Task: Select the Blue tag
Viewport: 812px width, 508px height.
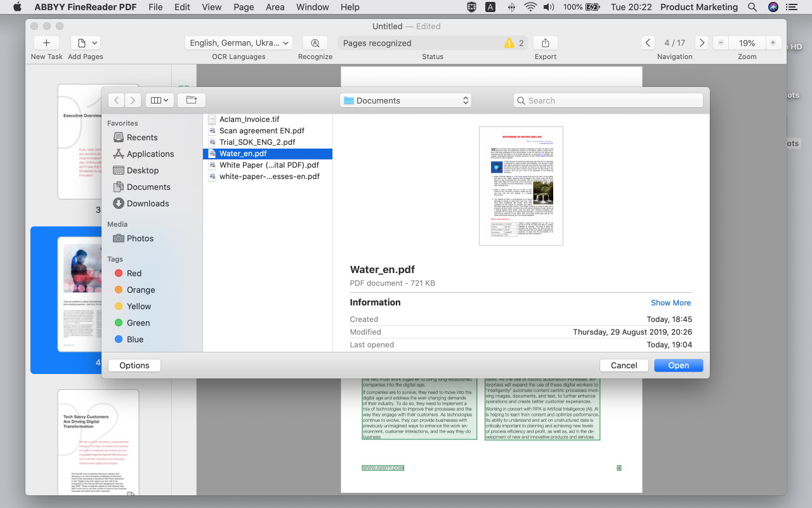Action: point(129,339)
